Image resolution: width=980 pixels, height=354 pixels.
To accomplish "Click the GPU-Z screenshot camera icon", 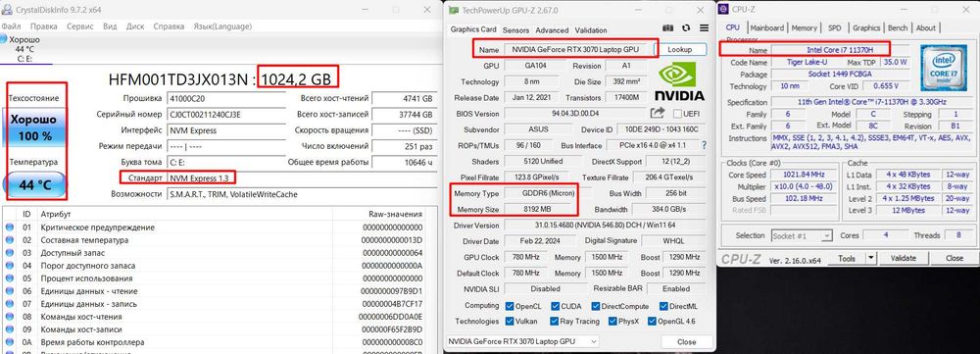I will [668, 28].
